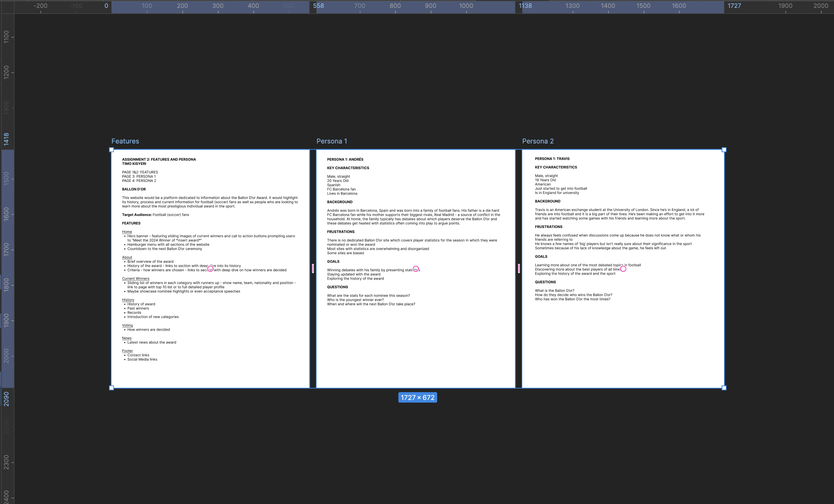Click the pink circle handle in Features frame
Viewport: 834px width, 504px height.
[x=210, y=268]
